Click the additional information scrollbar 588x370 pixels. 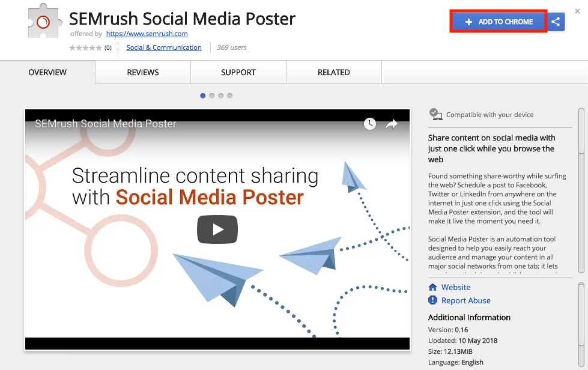tap(581, 326)
